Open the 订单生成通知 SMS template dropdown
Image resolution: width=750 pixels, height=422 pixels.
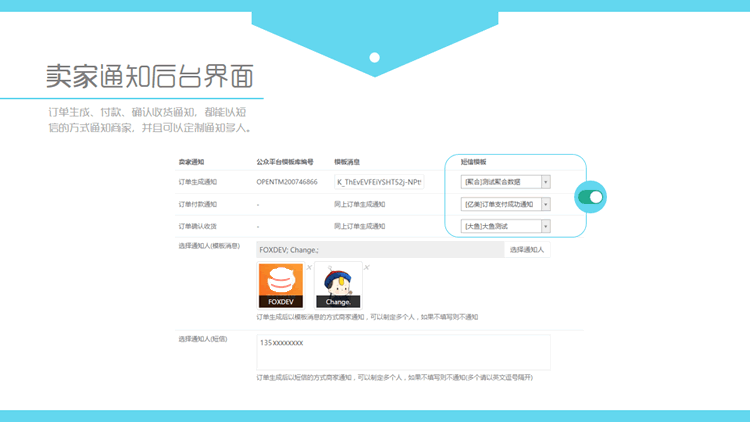506,182
